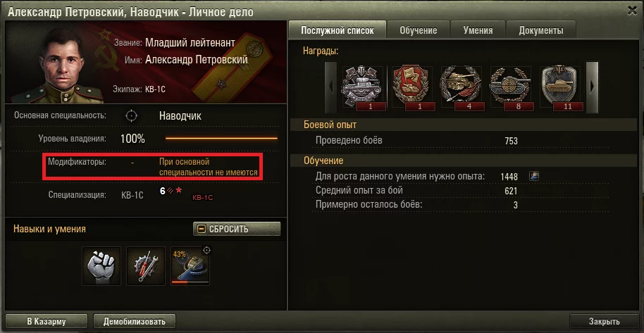Click the gunner crosshair specialty icon
The image size is (644, 333).
132,115
